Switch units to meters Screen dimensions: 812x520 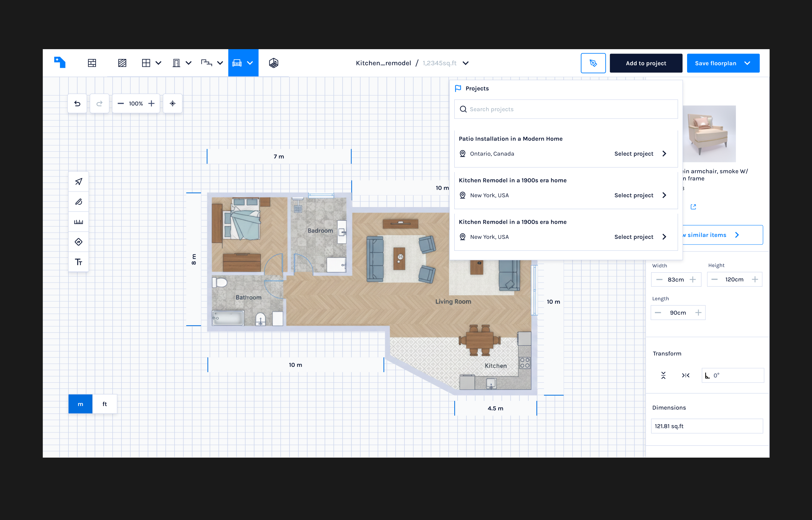click(80, 404)
